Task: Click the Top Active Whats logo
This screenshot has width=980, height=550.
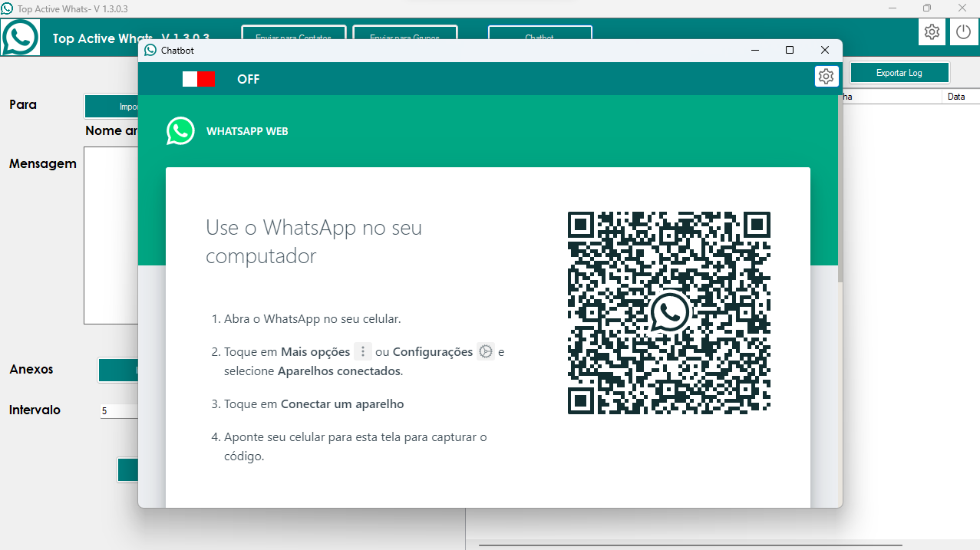Action: [20, 37]
